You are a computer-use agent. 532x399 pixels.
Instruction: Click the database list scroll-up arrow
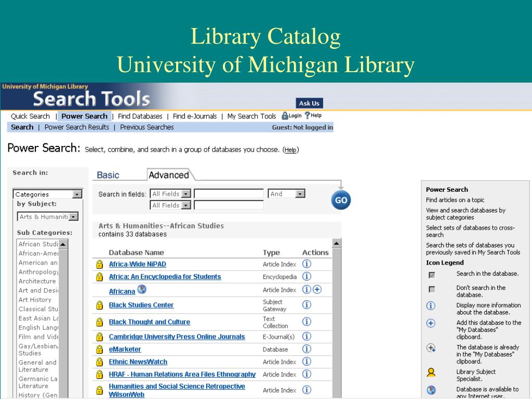point(337,243)
